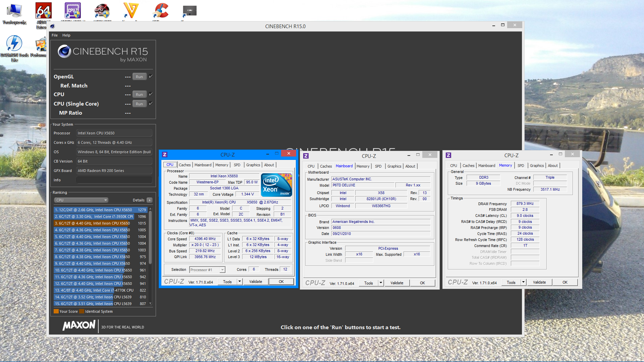The width and height of the screenshot is (644, 362).
Task: Open the SSD drive desktop shortcut
Action: pos(190,11)
